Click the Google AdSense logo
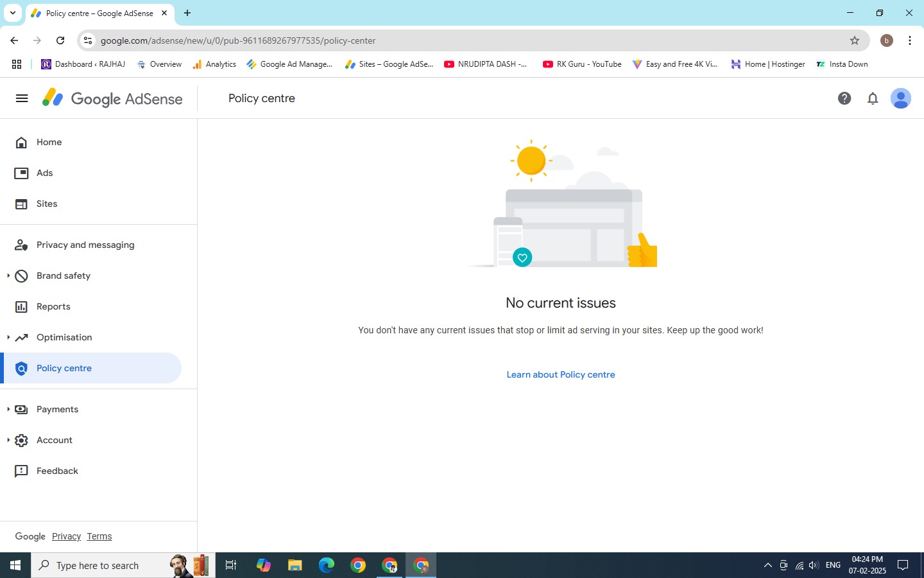This screenshot has width=924, height=578. (112, 98)
